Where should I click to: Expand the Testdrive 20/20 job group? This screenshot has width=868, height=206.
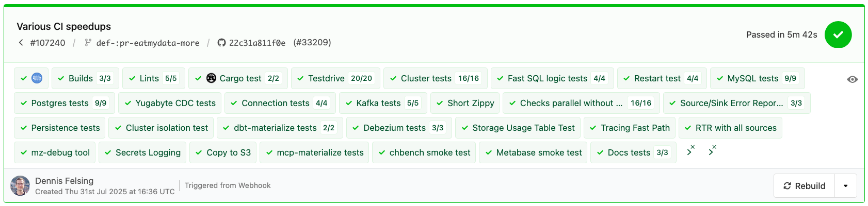pos(335,78)
